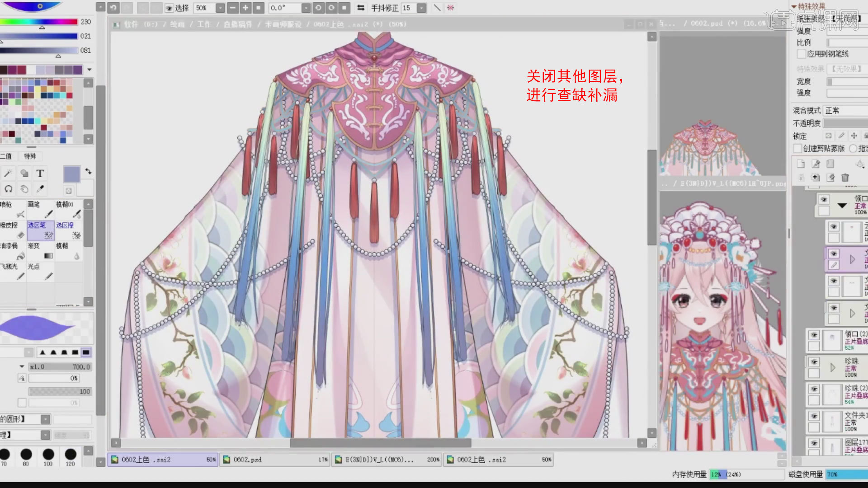Hide the 图层177 layer eye
This screenshot has width=868, height=488.
(814, 444)
